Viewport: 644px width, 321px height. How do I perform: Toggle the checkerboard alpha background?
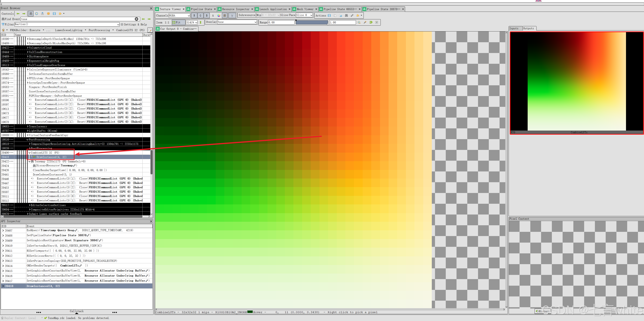click(x=224, y=15)
